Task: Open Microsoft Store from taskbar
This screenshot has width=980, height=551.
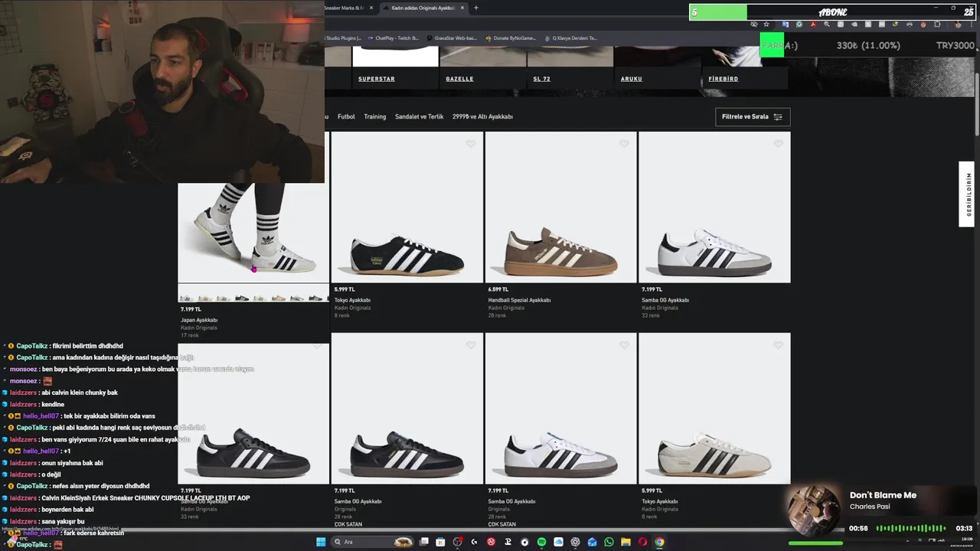Action: 440,542
